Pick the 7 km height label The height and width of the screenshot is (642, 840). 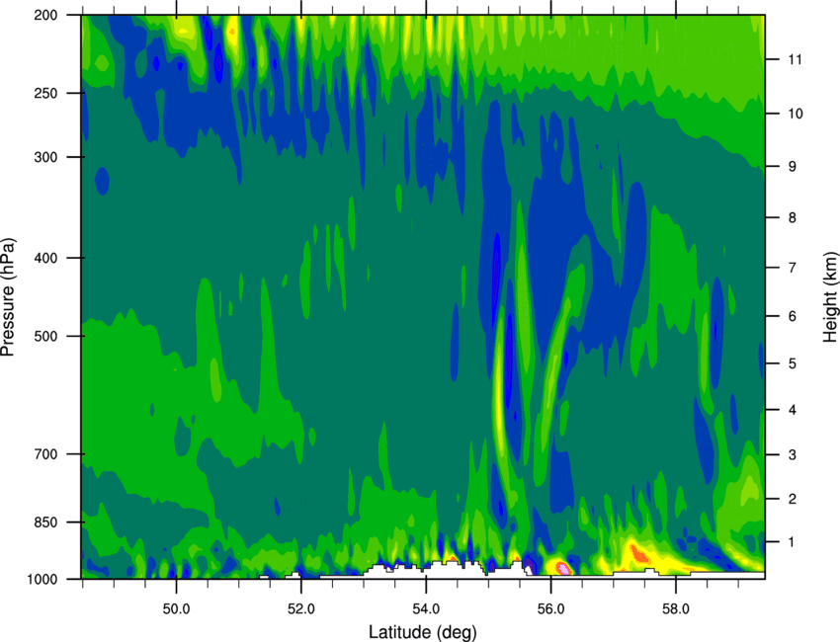(793, 268)
